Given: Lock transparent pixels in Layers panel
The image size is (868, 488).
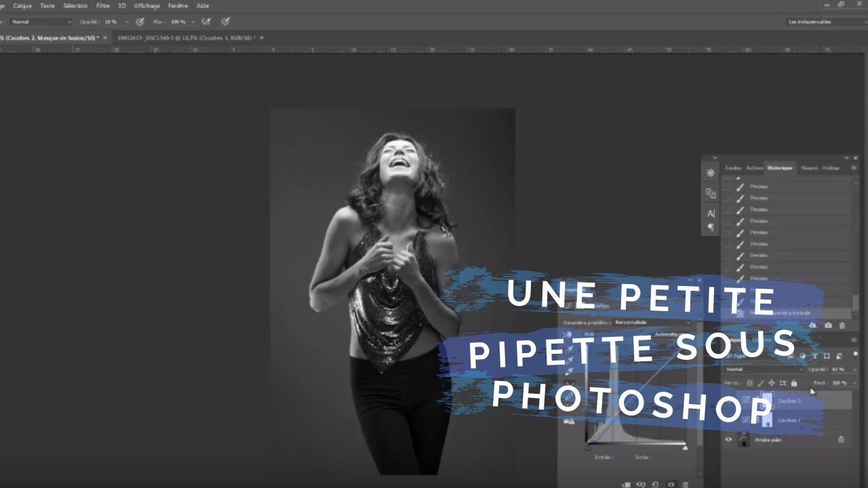Looking at the screenshot, I should pyautogui.click(x=749, y=383).
